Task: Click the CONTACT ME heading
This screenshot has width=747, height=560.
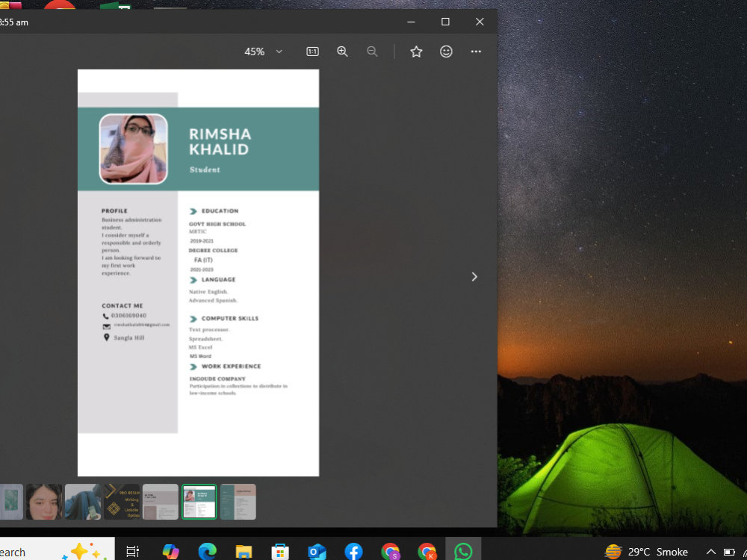Action: (122, 305)
